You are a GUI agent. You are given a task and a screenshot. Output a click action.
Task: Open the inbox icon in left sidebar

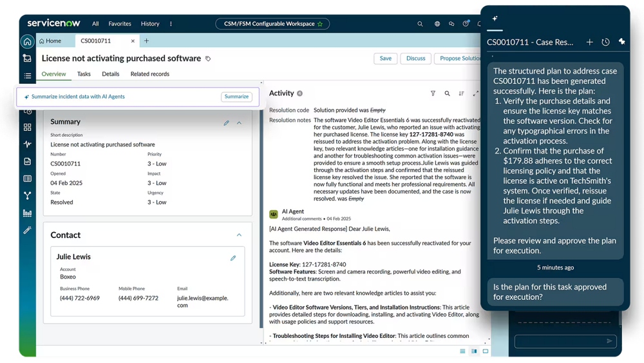(x=27, y=59)
